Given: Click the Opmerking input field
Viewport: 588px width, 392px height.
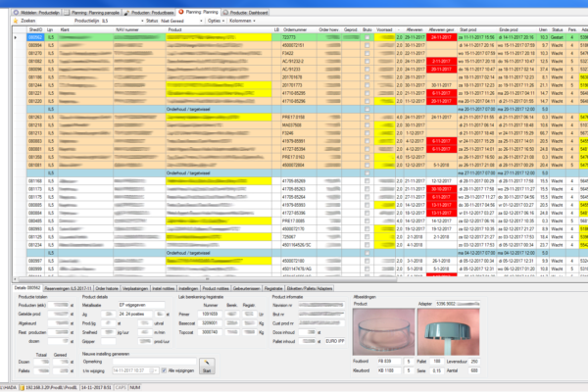Looking at the screenshot, I should point(155,362).
